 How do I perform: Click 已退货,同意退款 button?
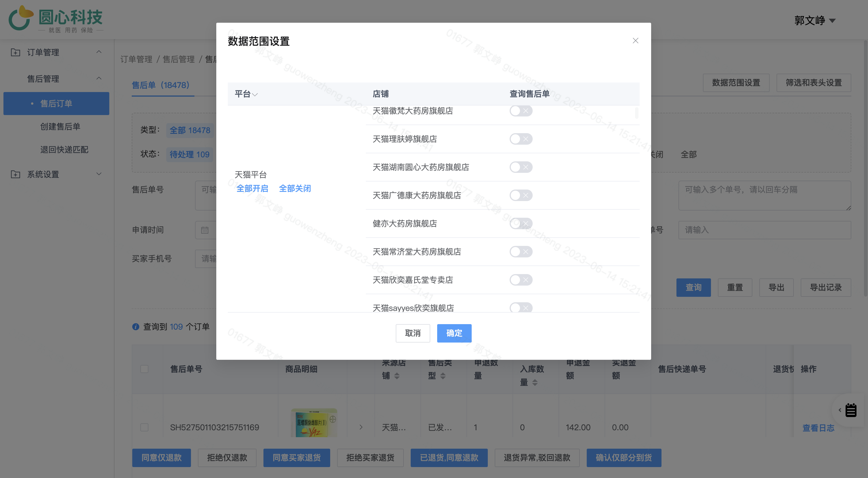449,458
